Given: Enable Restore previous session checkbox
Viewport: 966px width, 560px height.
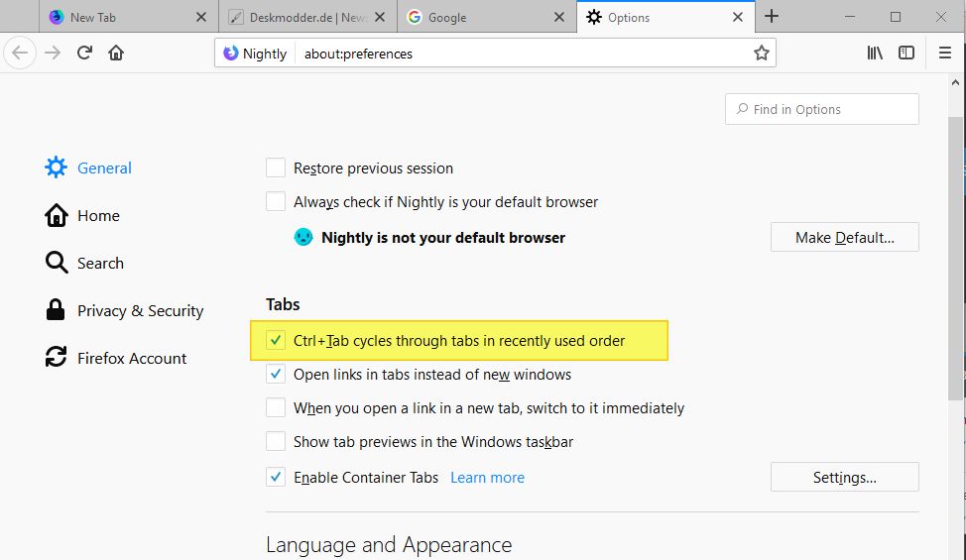Looking at the screenshot, I should (276, 168).
